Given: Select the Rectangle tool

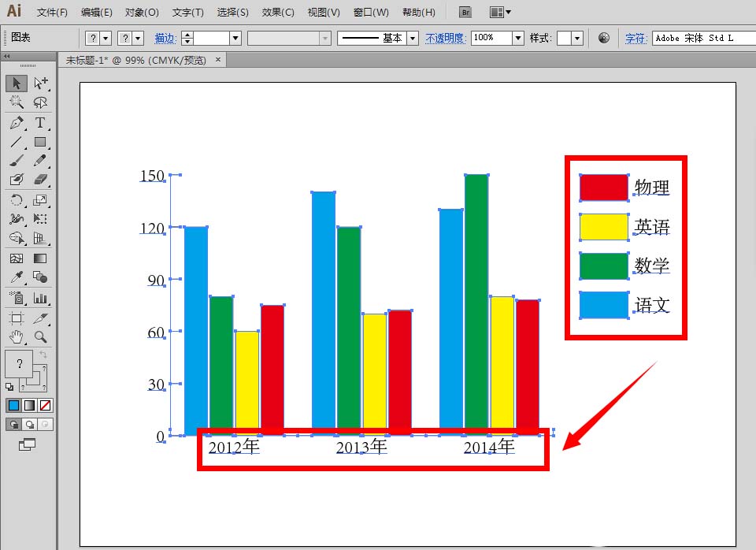Looking at the screenshot, I should (40, 142).
